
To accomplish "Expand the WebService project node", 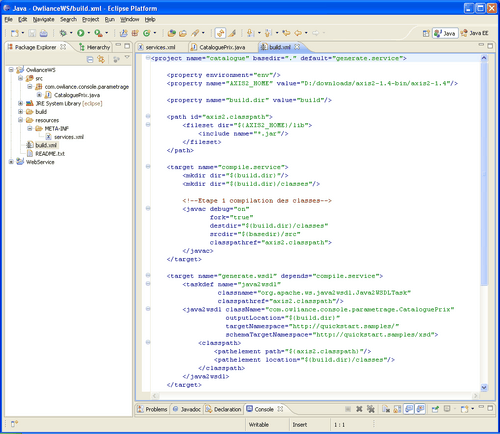I will pyautogui.click(x=11, y=162).
